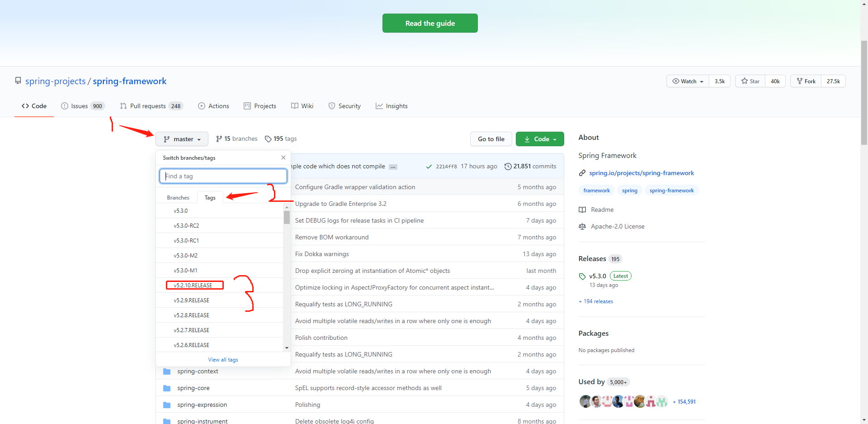Focus the Find a tag input
This screenshot has height=424, width=868.
(223, 176)
